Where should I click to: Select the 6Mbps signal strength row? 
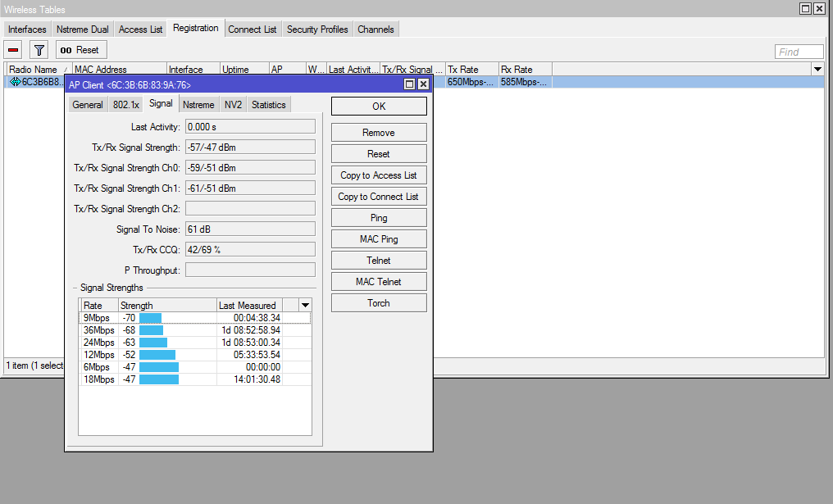tap(195, 366)
